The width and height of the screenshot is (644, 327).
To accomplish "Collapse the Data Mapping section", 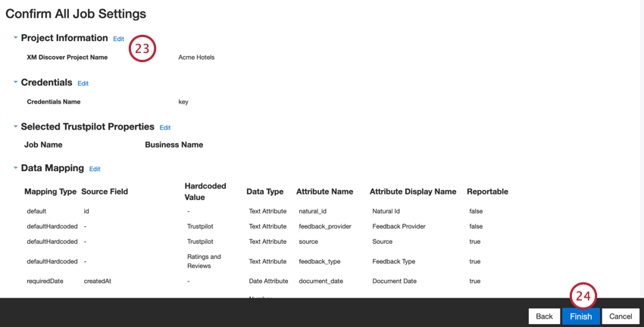I will click(x=16, y=168).
